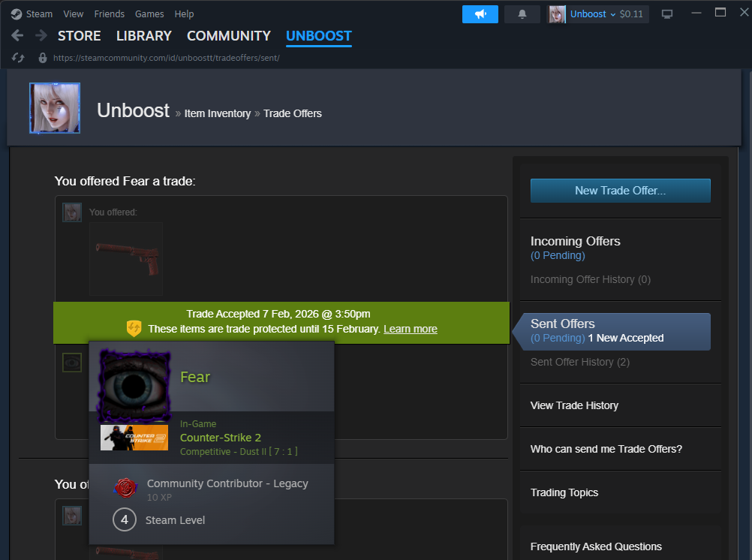Open the Steam menu

[39, 14]
